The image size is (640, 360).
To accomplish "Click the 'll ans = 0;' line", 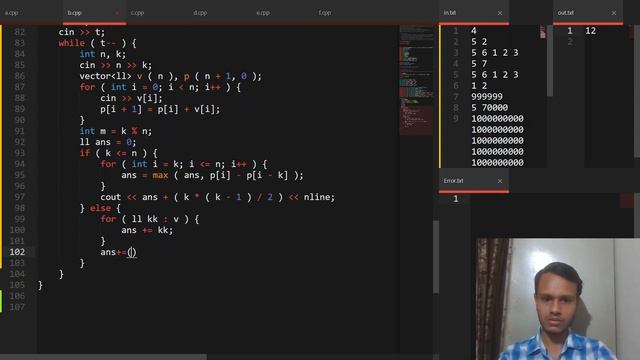I will pos(108,142).
